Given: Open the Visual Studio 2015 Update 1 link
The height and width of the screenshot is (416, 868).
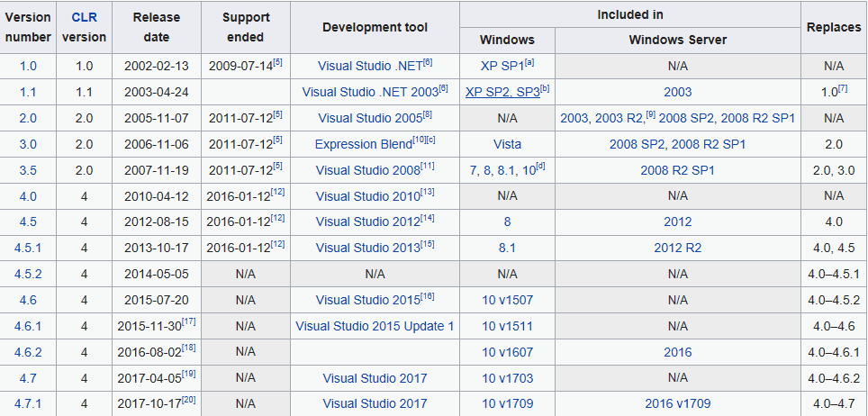Looking at the screenshot, I should point(375,326).
